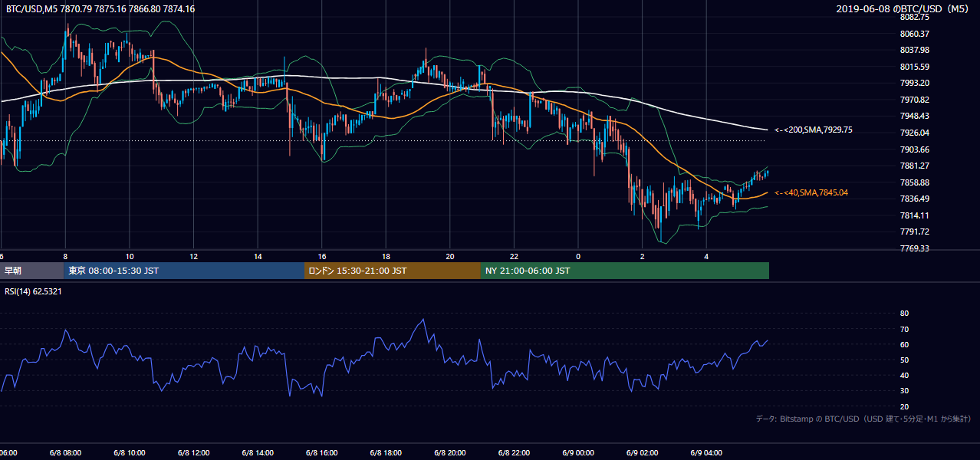Image resolution: width=980 pixels, height=460 pixels.
Task: Click price axis label 7858.88
Action: (915, 182)
